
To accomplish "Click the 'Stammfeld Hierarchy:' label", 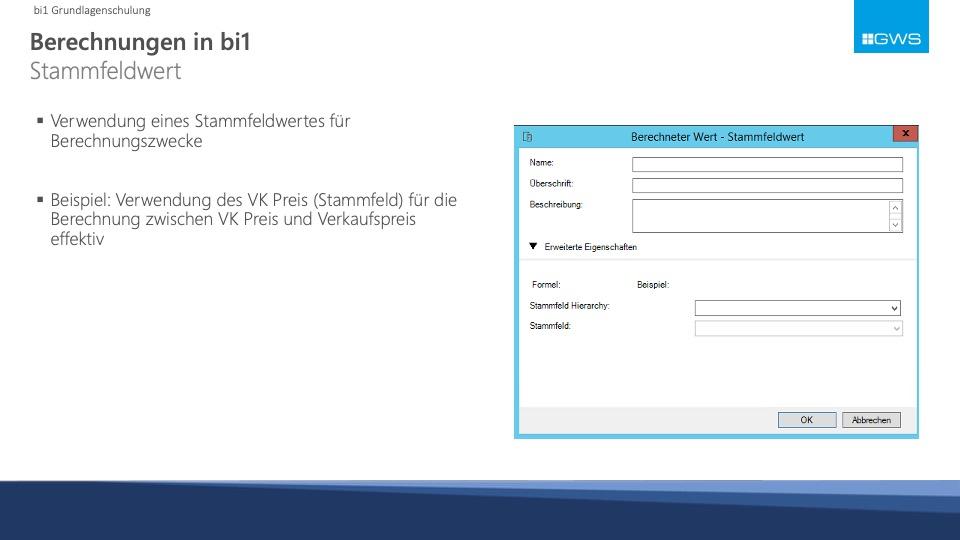I will 569,306.
